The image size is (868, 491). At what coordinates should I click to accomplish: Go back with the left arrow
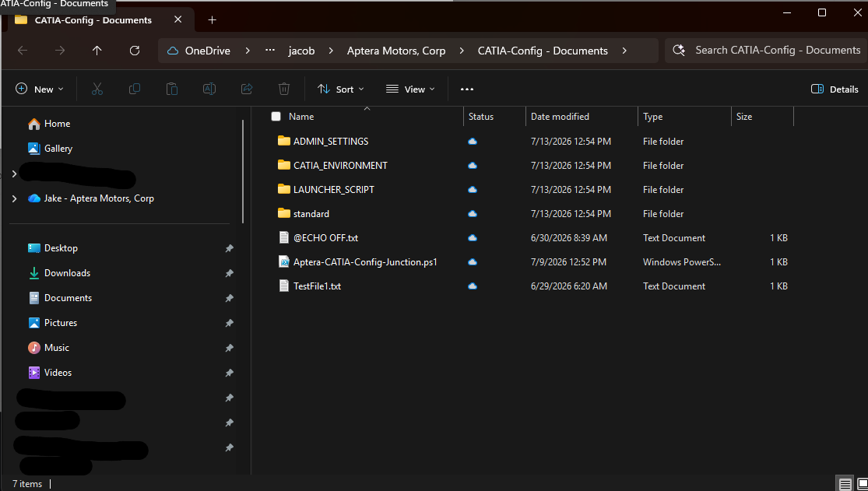(23, 51)
